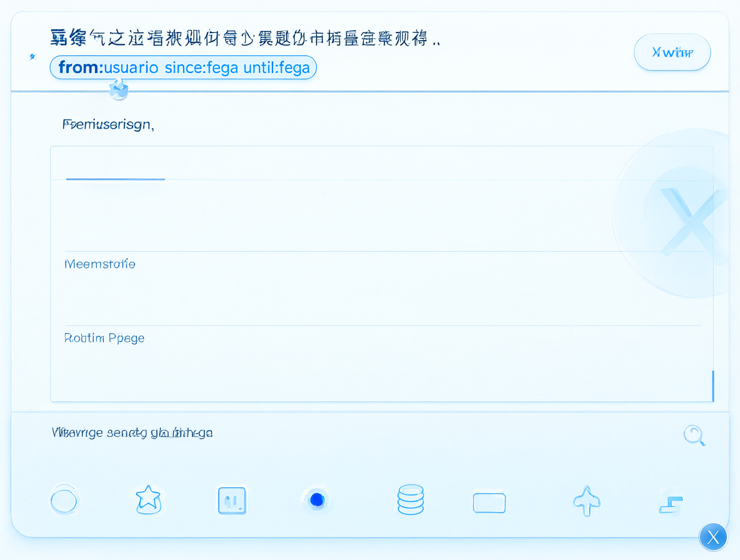Click the dark blue dot icon
The height and width of the screenshot is (560, 740).
click(317, 499)
